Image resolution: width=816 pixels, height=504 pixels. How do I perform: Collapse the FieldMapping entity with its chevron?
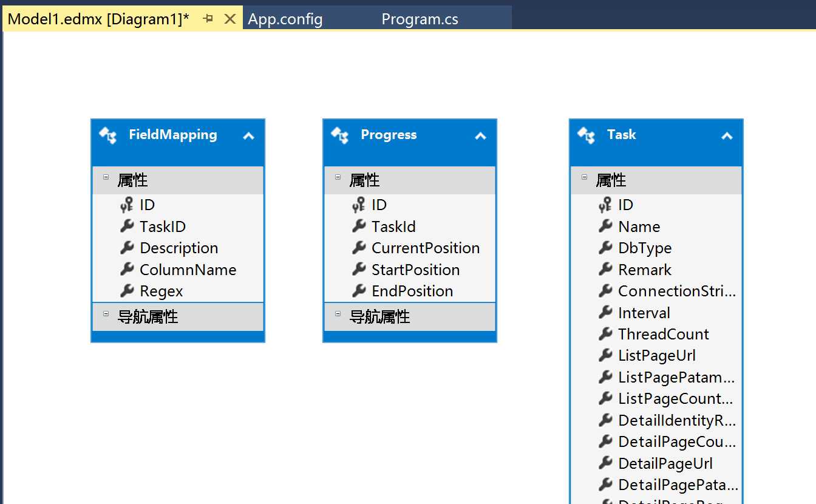click(x=248, y=136)
